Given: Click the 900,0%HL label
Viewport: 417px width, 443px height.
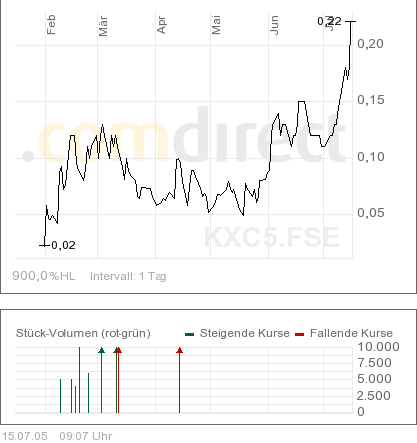Looking at the screenshot, I should point(44,276).
